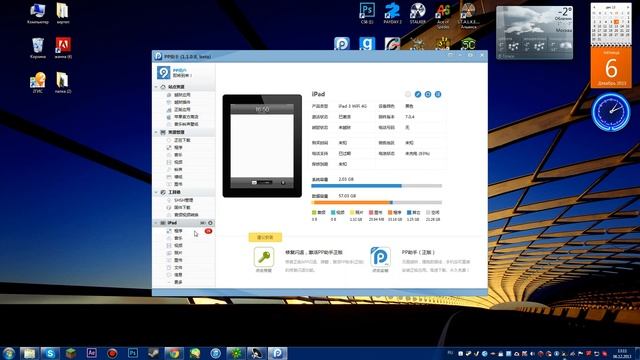Click the 2.03 GB system capacity value
640x360 pixels.
pyautogui.click(x=346, y=179)
